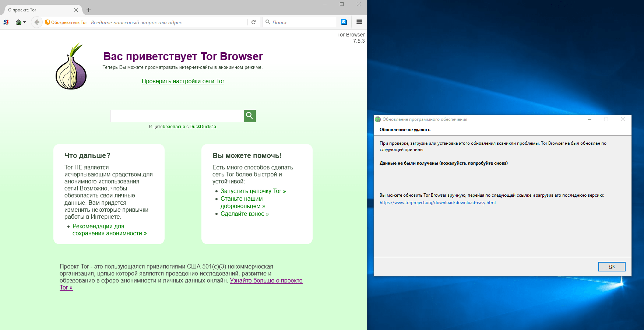The image size is (644, 330).
Task: Click the update dialog title icon
Action: 378,119
